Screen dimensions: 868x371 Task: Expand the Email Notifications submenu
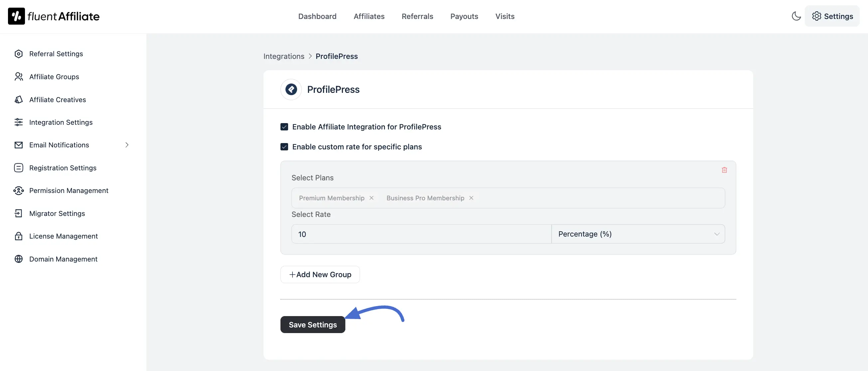(x=127, y=145)
